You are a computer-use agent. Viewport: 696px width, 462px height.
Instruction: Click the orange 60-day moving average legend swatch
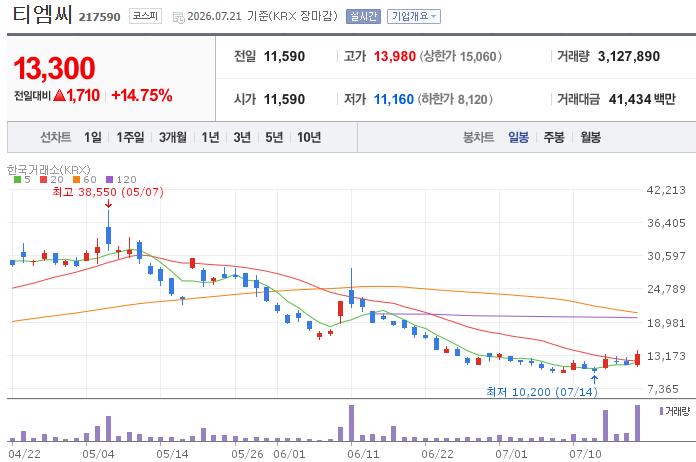click(x=76, y=180)
